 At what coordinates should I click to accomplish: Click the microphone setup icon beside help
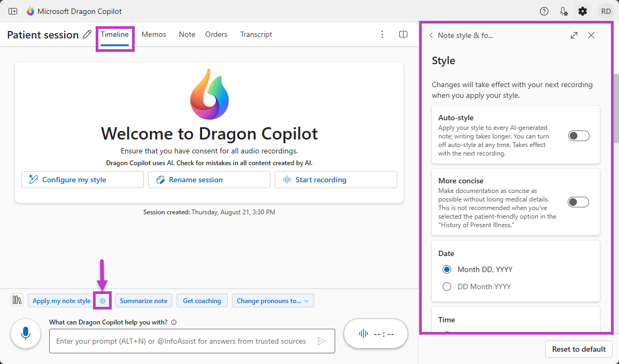[x=563, y=11]
